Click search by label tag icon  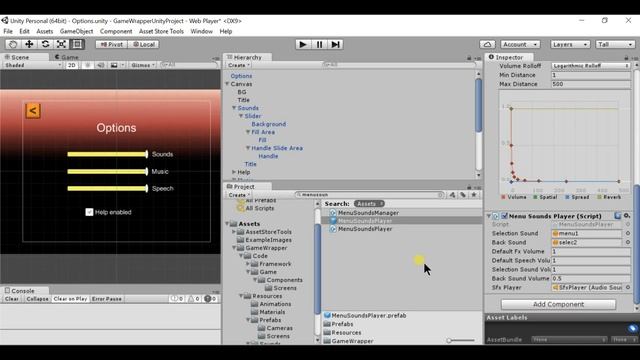tap(463, 195)
